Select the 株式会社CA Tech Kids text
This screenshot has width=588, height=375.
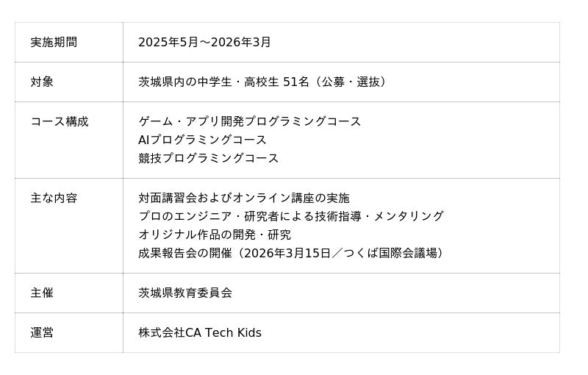(200, 333)
